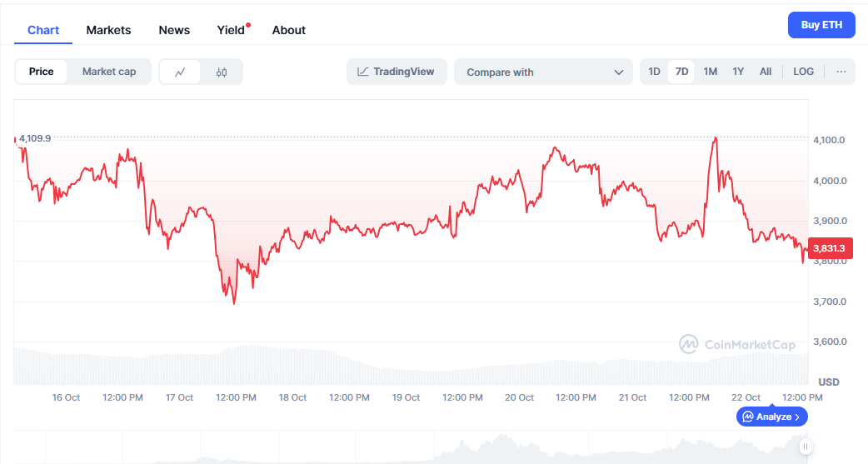Select the 1M time range
The image size is (868, 464).
[x=710, y=72]
